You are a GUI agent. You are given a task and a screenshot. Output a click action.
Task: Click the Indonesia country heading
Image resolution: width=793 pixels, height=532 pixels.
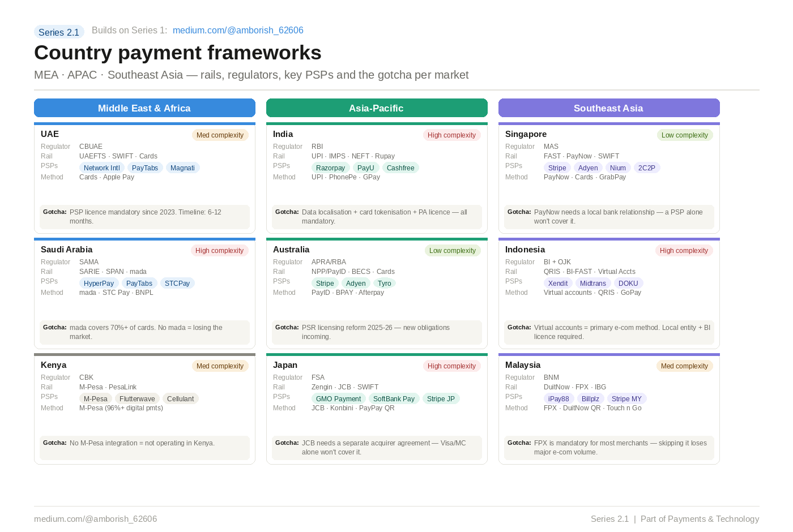coord(525,250)
